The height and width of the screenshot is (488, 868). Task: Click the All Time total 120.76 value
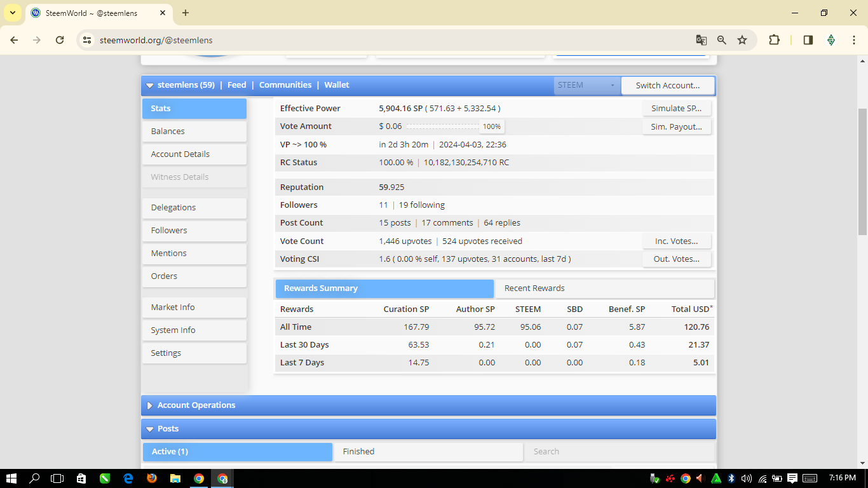[696, 327]
